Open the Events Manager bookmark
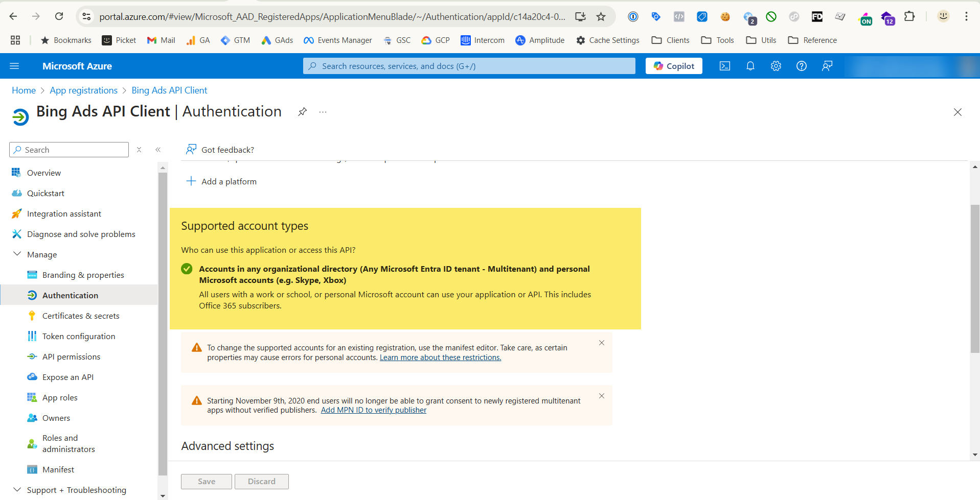This screenshot has height=500, width=980. click(x=338, y=40)
